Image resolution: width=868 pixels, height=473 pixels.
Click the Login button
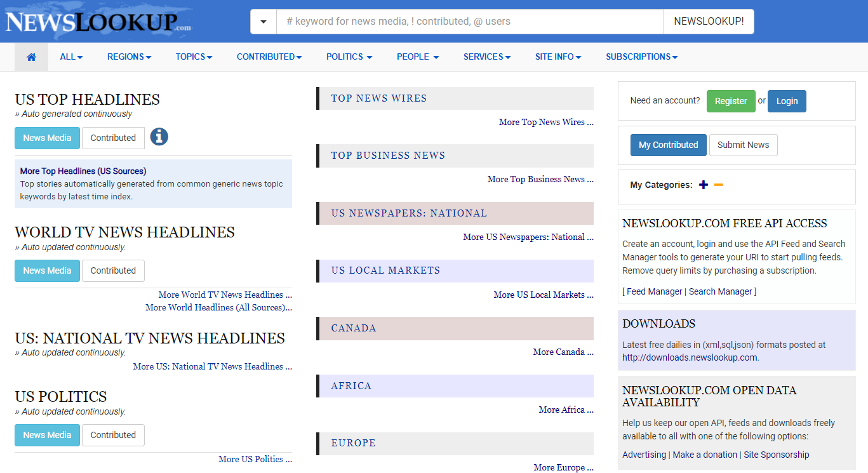(787, 101)
